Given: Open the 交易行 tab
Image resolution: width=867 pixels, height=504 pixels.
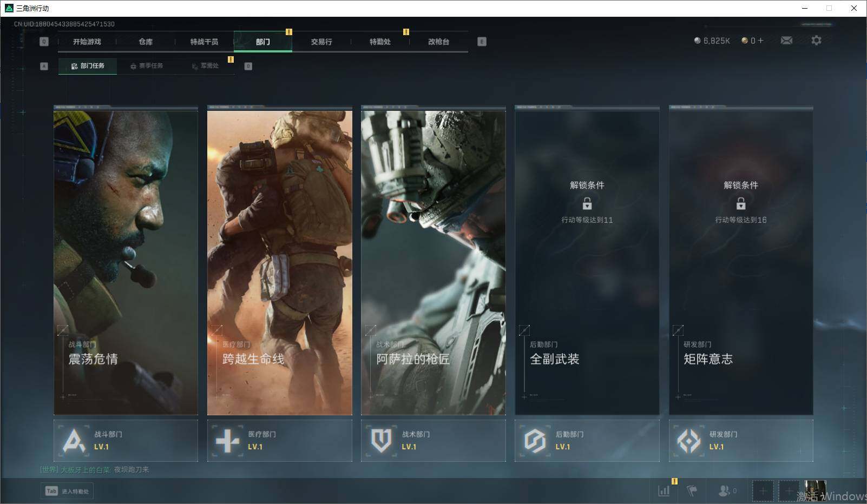Looking at the screenshot, I should [x=321, y=42].
